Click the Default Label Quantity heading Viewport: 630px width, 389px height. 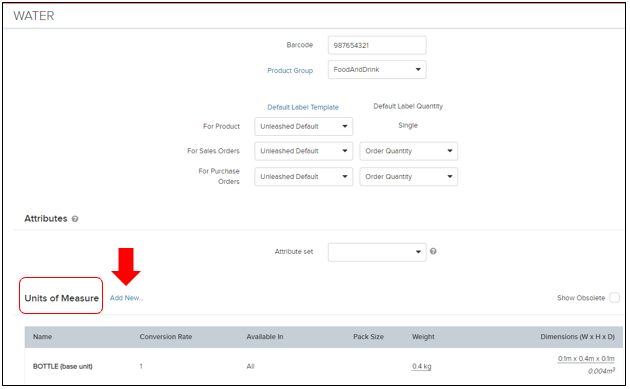[408, 106]
